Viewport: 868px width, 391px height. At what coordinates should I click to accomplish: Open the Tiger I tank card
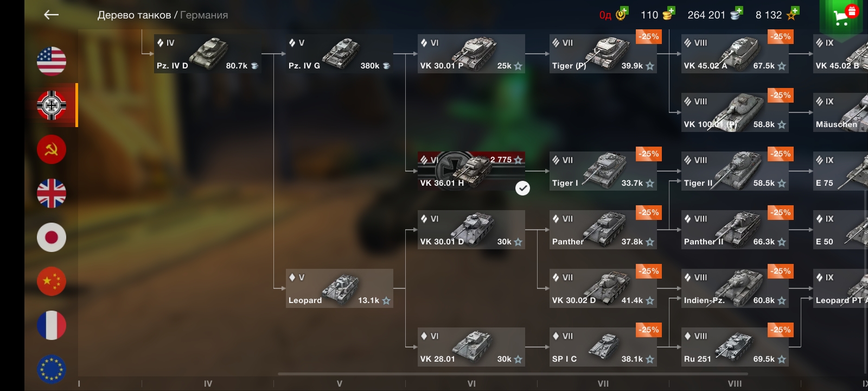[x=603, y=171]
